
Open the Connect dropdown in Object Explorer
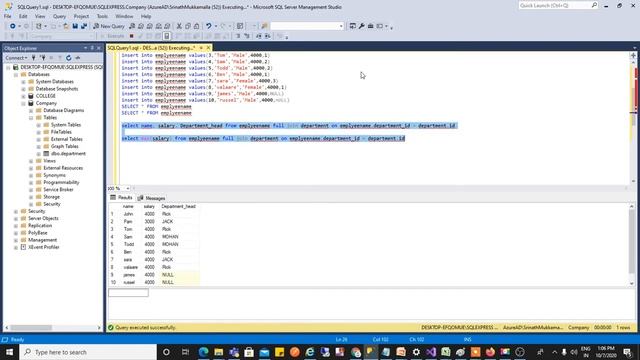pyautogui.click(x=17, y=58)
